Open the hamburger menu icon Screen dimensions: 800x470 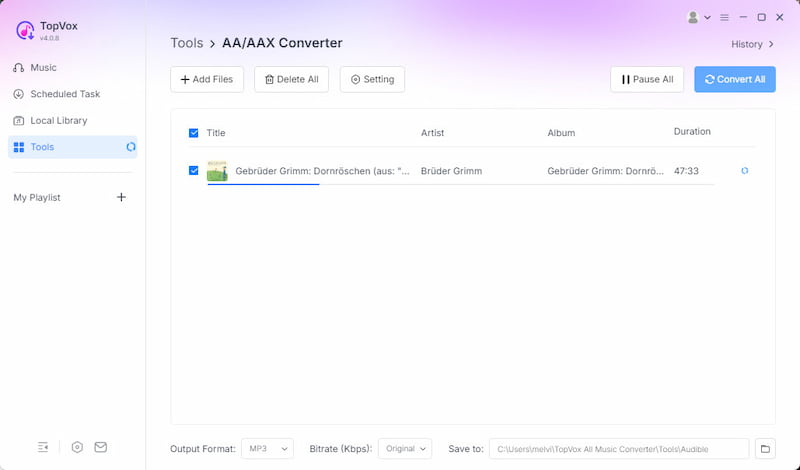coord(724,17)
